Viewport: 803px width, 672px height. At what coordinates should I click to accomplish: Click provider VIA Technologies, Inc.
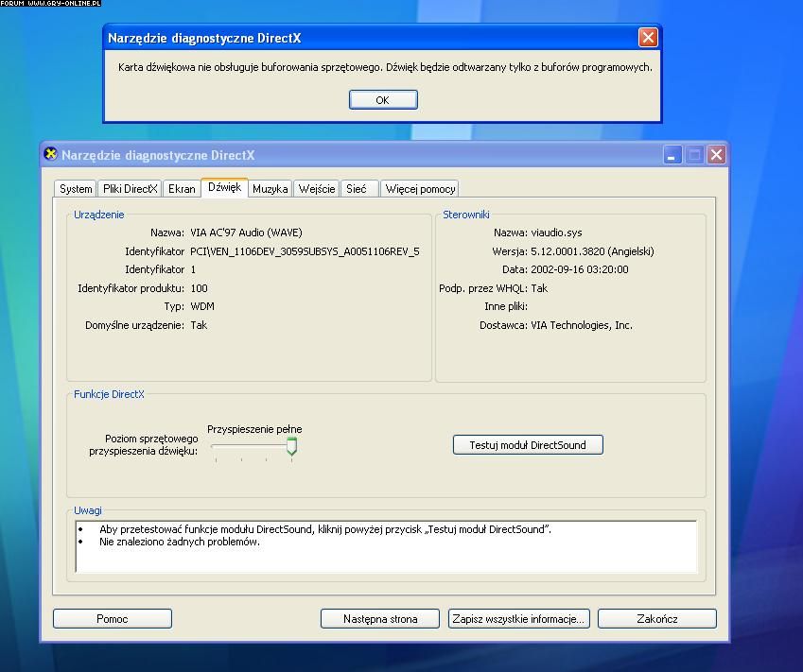(x=582, y=325)
